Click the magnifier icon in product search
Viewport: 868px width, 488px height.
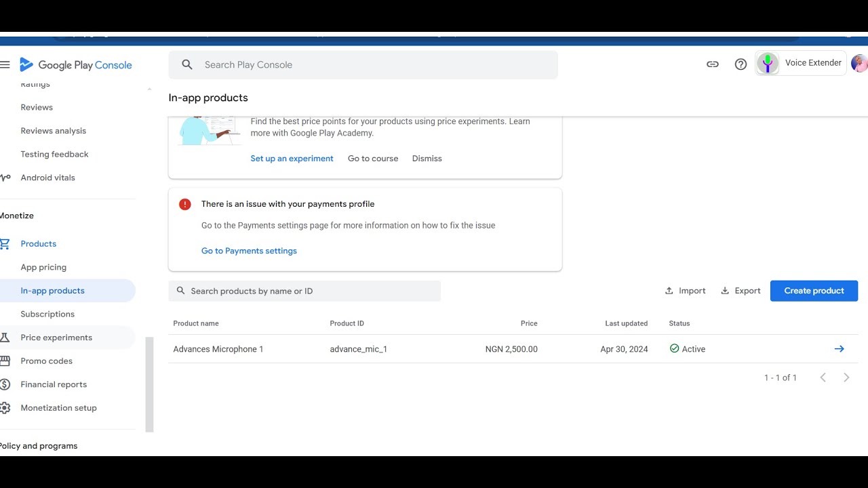(181, 291)
